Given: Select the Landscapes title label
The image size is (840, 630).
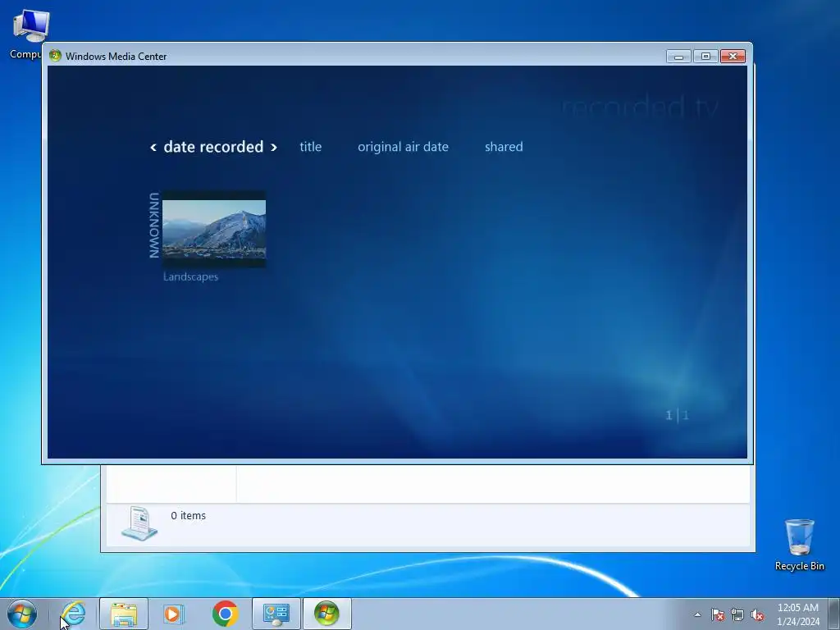Looking at the screenshot, I should (x=190, y=277).
